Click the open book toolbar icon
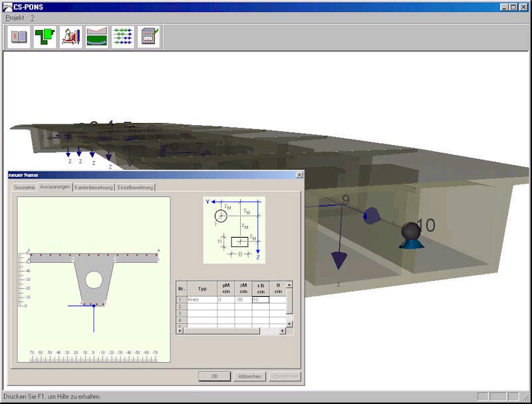The width and height of the screenshot is (532, 404). (x=19, y=37)
